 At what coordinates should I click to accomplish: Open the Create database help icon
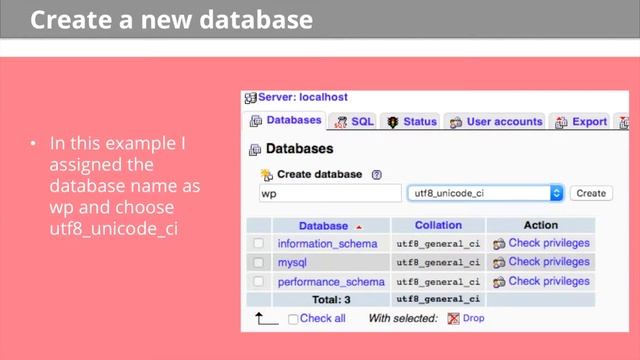click(376, 175)
